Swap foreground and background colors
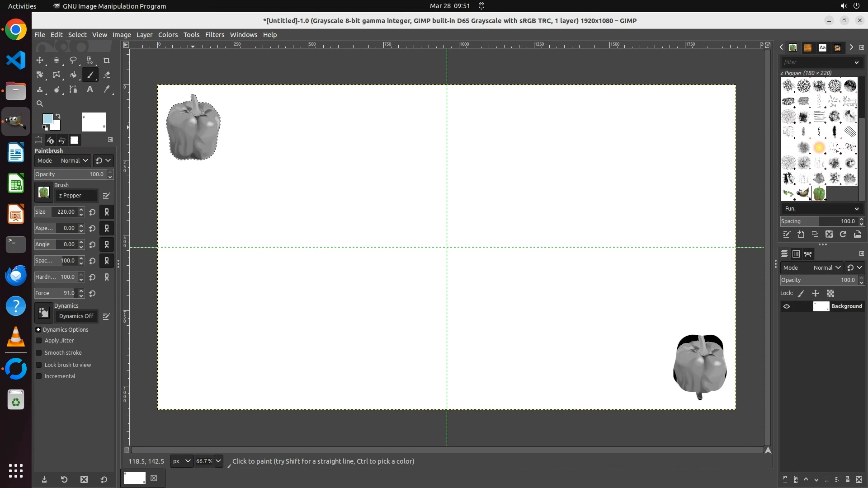The width and height of the screenshot is (868, 488). click(58, 116)
